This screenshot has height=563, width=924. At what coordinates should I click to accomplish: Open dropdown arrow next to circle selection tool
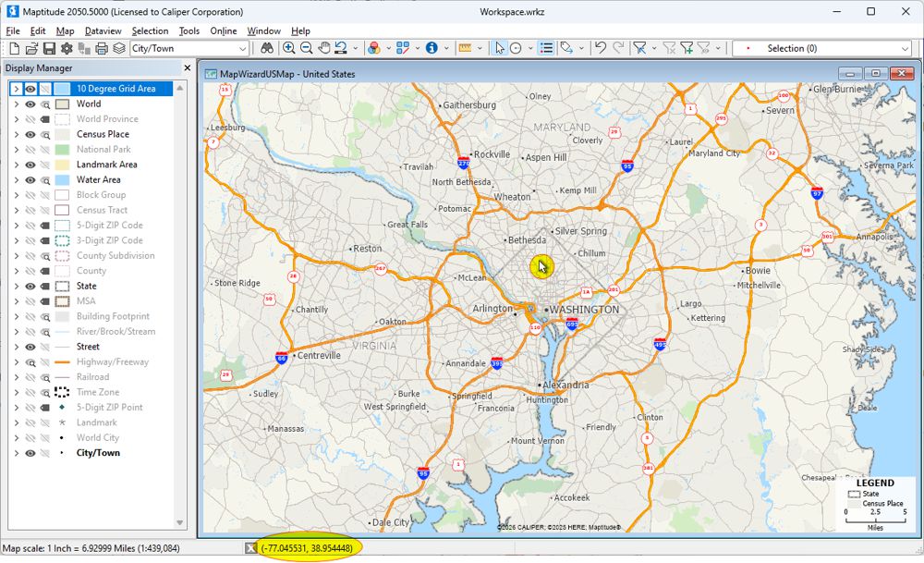point(530,48)
